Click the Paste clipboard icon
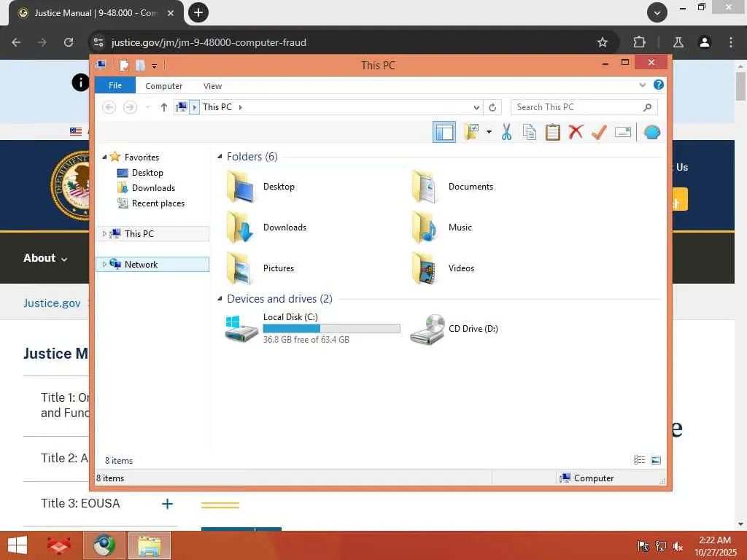The image size is (747, 560). pos(553,132)
